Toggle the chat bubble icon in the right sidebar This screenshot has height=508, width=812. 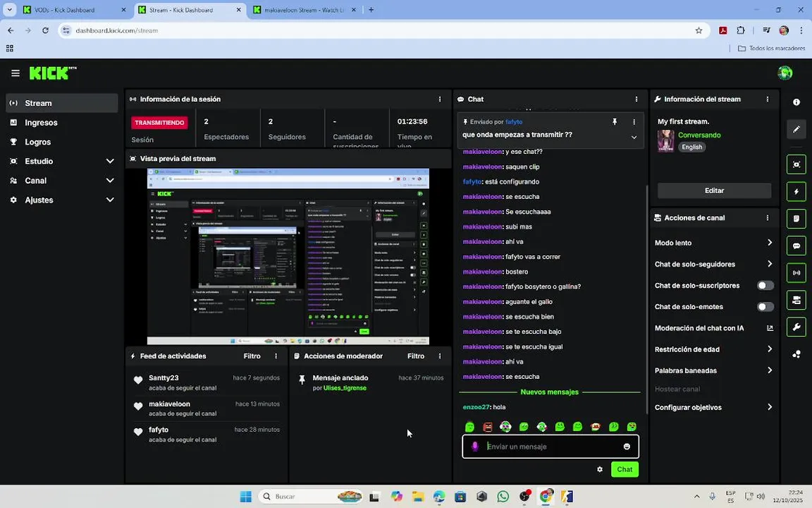pyautogui.click(x=796, y=246)
